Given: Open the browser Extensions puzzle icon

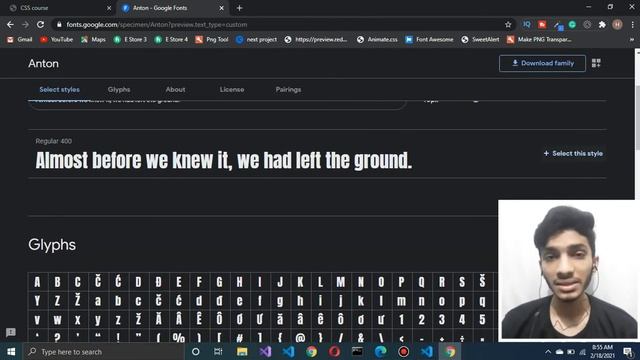Looking at the screenshot, I should click(x=602, y=24).
